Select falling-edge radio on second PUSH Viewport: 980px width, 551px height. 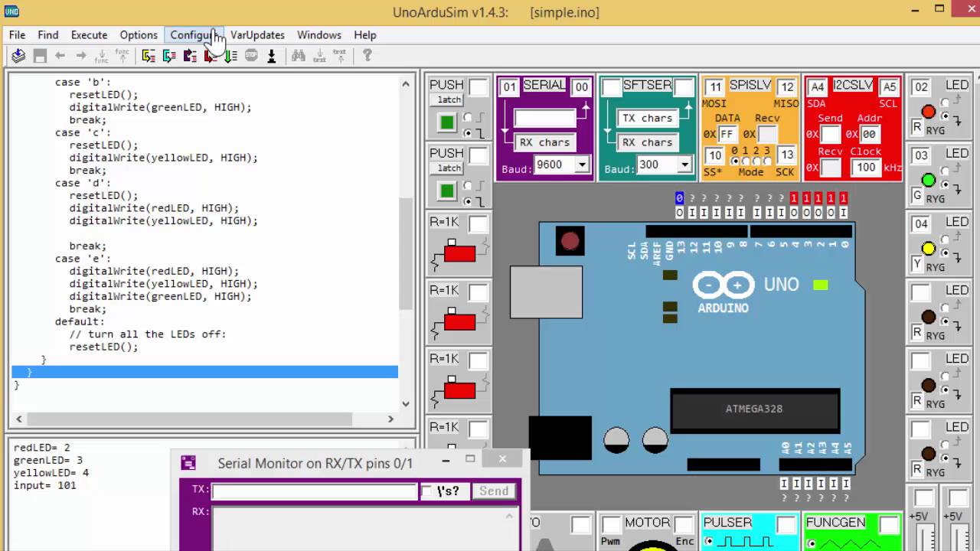click(468, 201)
